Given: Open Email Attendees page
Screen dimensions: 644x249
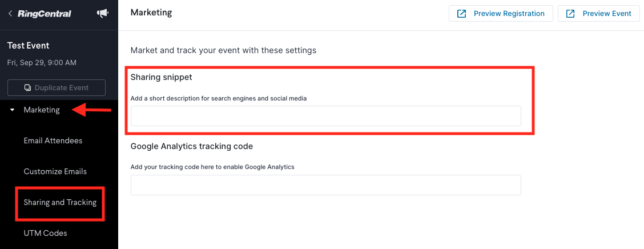Looking at the screenshot, I should [x=53, y=140].
